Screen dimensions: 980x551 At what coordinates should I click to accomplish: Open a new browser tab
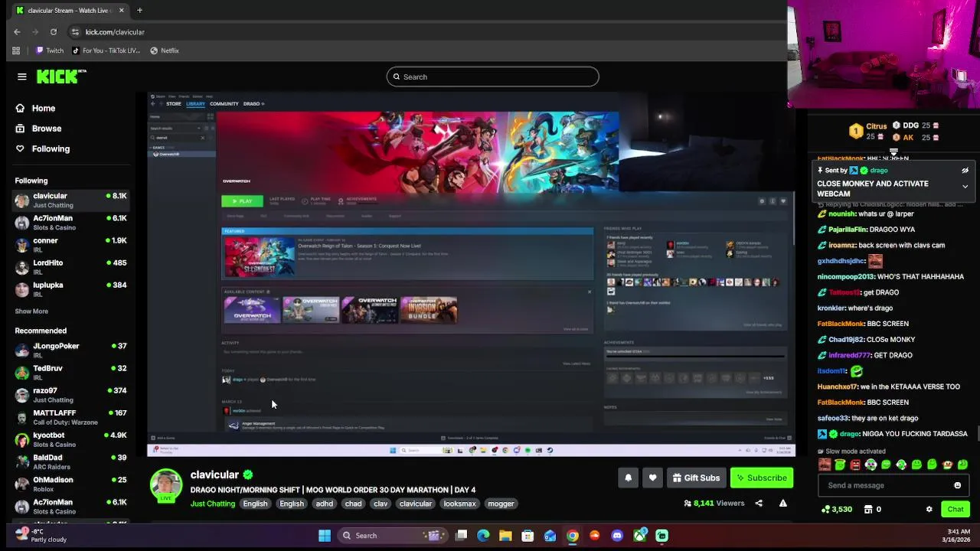click(139, 10)
